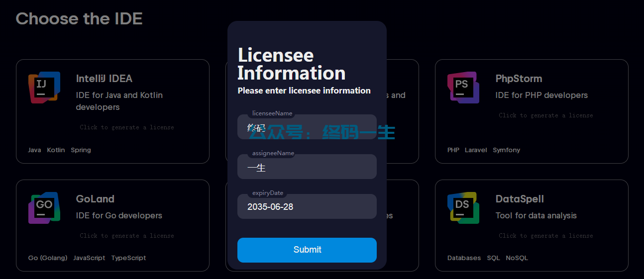Select the Java tag on IntelliJ card
The image size is (644, 279).
34,150
